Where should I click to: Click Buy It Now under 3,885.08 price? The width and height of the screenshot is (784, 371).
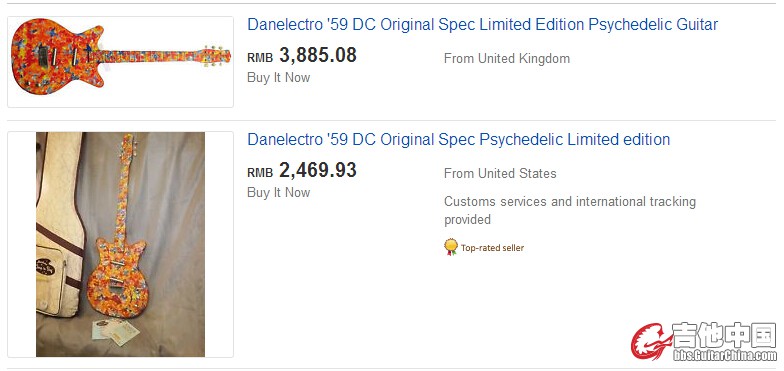tap(278, 78)
